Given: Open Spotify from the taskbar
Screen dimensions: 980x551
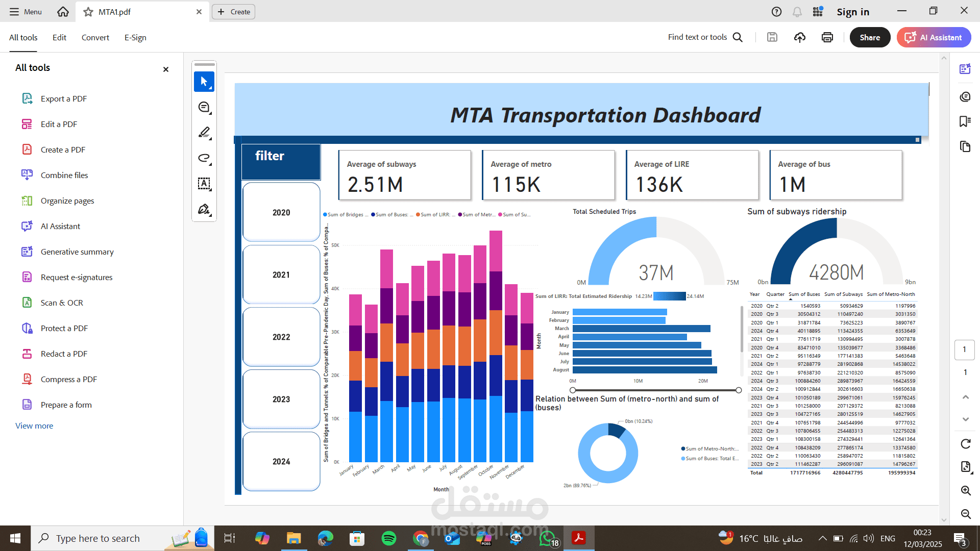Looking at the screenshot, I should pos(389,538).
